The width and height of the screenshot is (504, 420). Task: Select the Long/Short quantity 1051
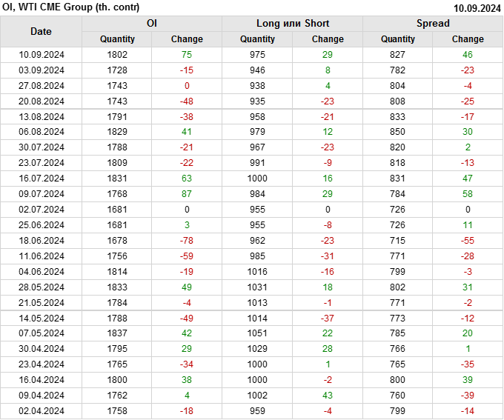pyautogui.click(x=257, y=333)
